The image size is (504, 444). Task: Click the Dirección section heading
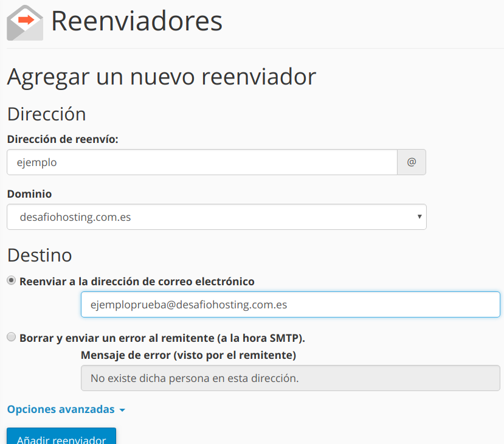46,114
